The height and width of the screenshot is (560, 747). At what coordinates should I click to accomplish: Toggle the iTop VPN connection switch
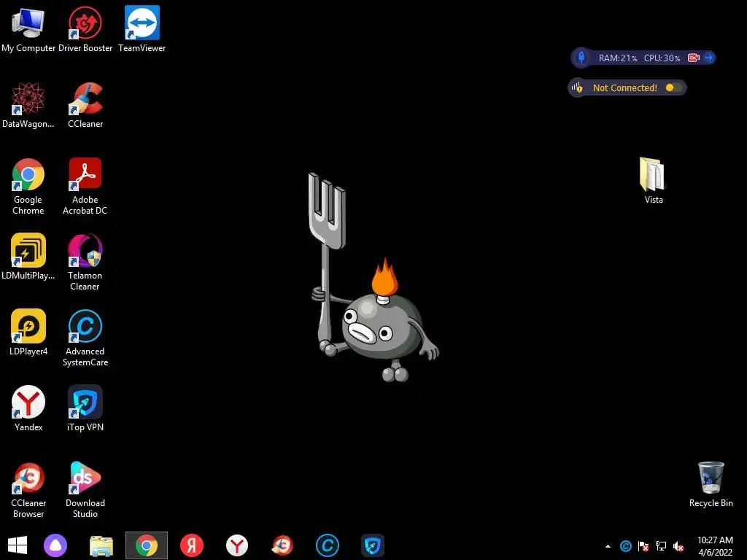coord(673,87)
